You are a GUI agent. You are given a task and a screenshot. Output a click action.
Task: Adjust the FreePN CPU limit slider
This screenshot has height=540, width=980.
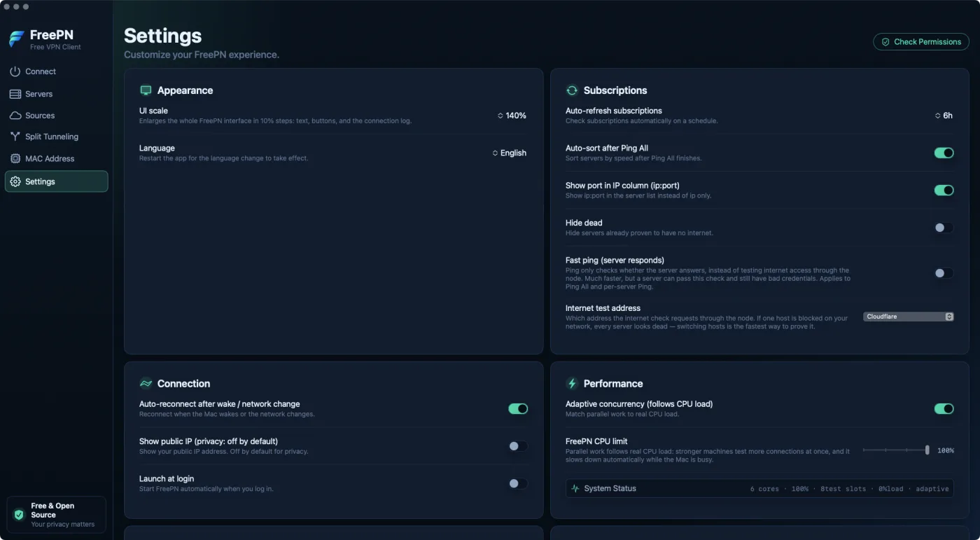(x=896, y=450)
